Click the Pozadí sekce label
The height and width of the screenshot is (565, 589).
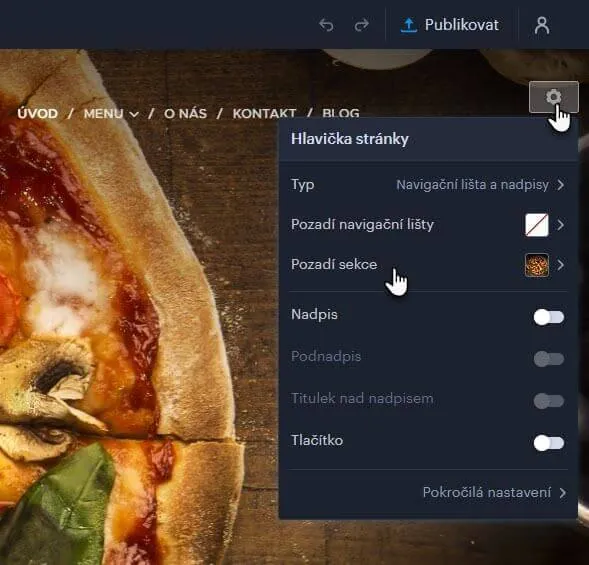[334, 264]
